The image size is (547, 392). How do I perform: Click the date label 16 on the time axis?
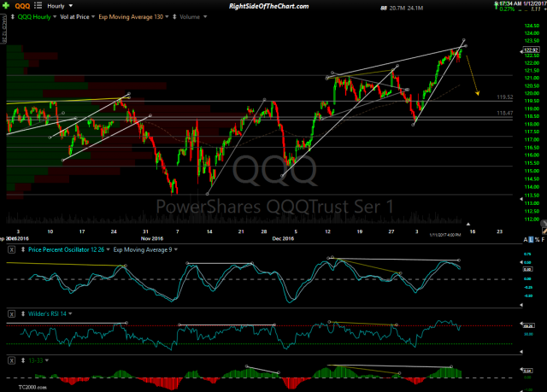pyautogui.click(x=473, y=231)
